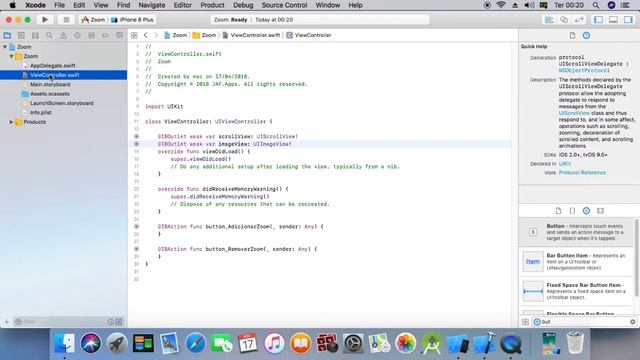
Task: Choose the iPhone 8 Plus destination
Action: pos(133,20)
